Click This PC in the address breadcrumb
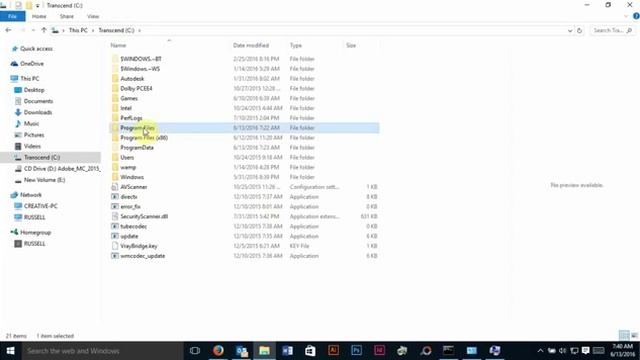 [x=78, y=30]
